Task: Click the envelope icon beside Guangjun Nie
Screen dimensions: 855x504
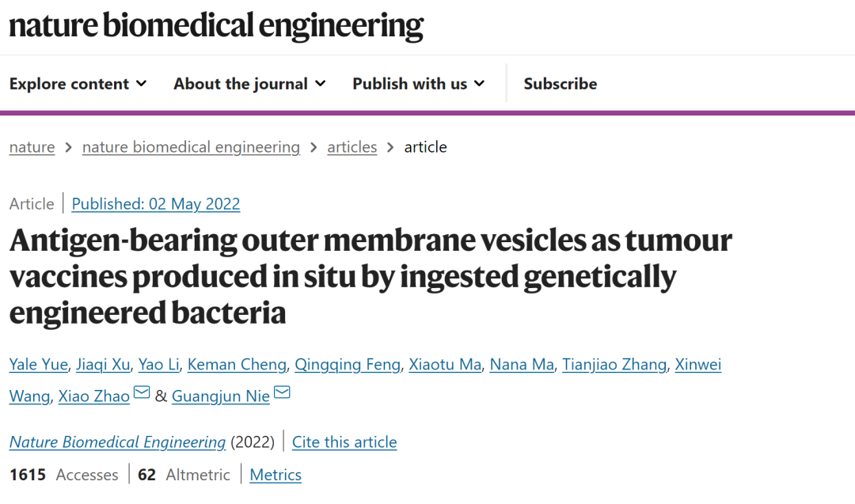Action: tap(282, 392)
